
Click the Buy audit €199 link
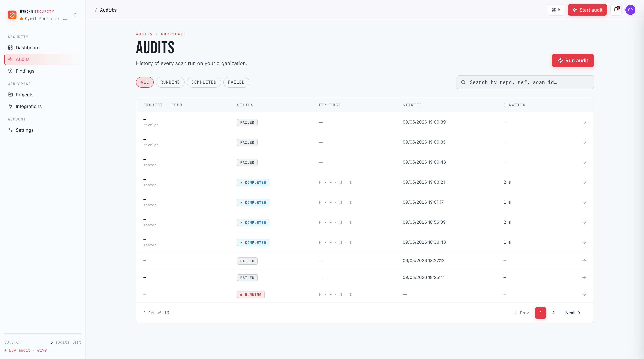[26, 350]
